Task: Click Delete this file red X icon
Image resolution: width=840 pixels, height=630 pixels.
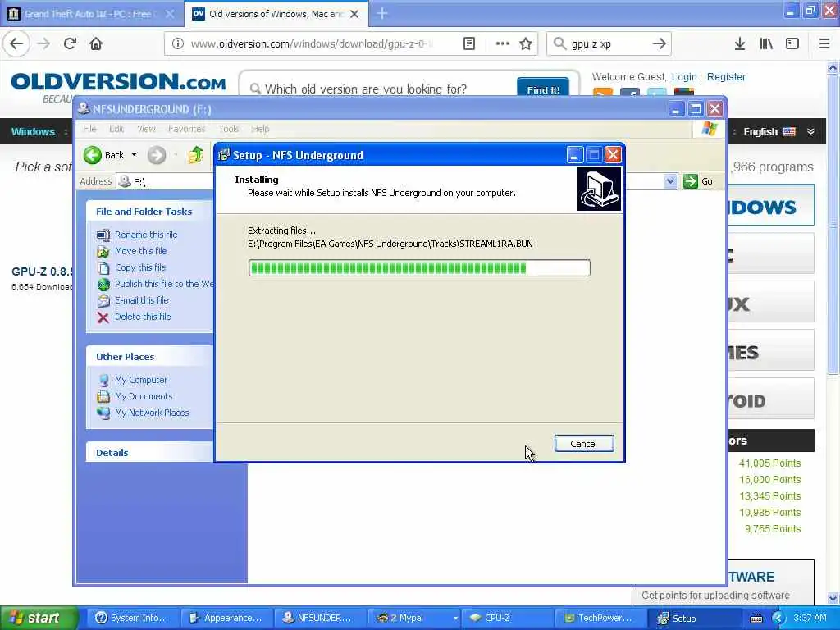Action: 103,317
